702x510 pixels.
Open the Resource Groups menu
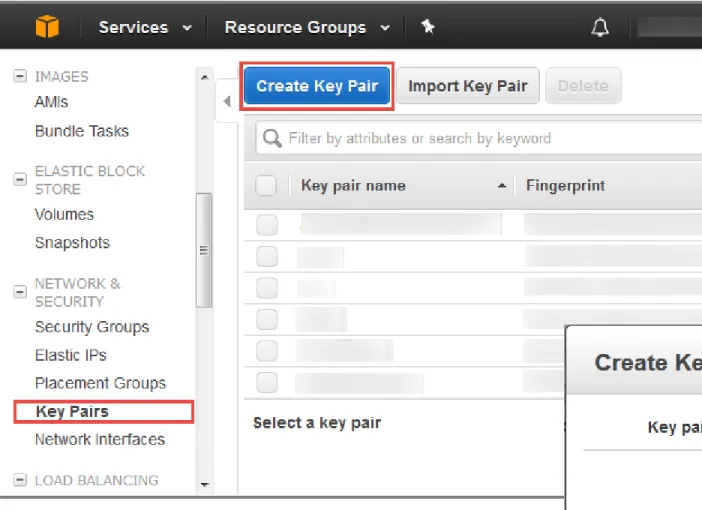pyautogui.click(x=307, y=27)
